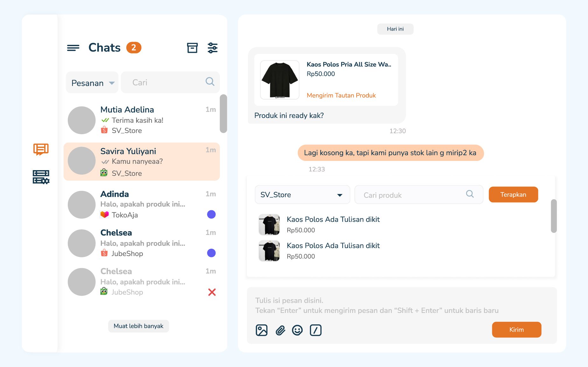Open chat filter sliders icon

pyautogui.click(x=212, y=48)
